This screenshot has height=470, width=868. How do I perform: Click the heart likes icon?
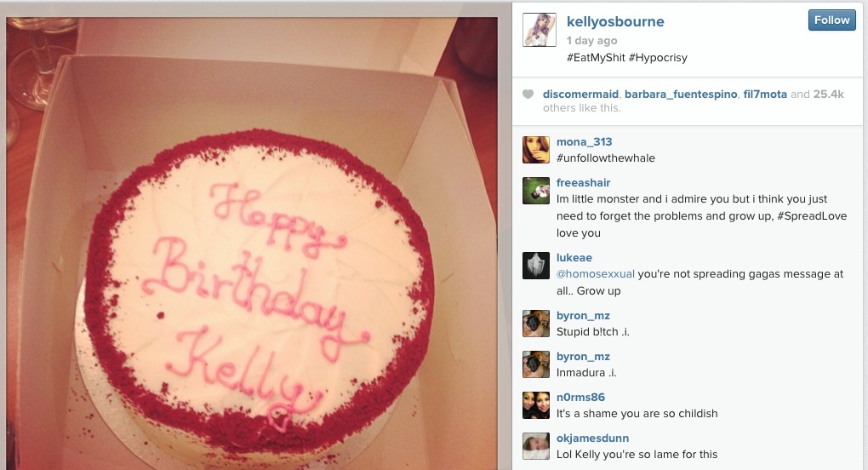pyautogui.click(x=528, y=95)
